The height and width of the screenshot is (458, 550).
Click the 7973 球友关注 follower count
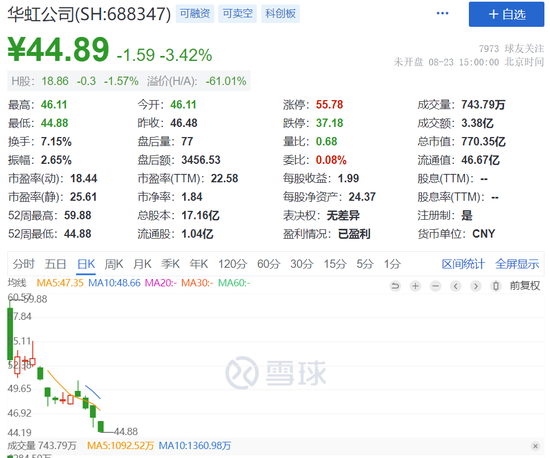[511, 48]
